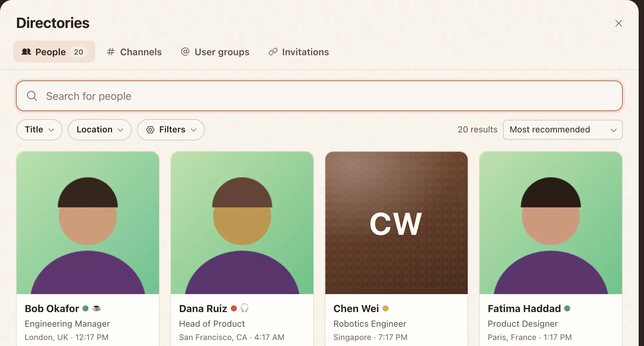Click the name Chen Wei

(356, 308)
